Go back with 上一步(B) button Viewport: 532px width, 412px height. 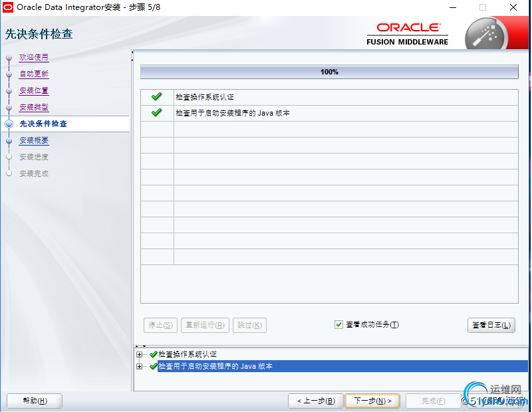316,401
